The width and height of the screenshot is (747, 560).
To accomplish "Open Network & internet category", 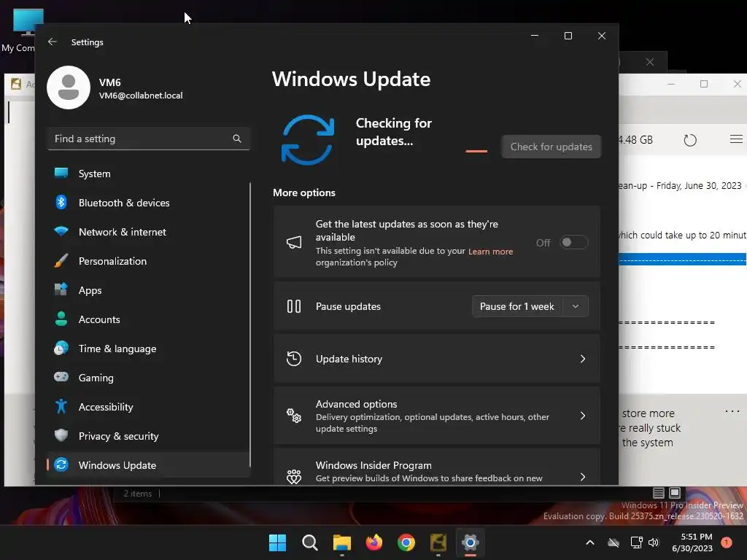I will (x=149, y=232).
